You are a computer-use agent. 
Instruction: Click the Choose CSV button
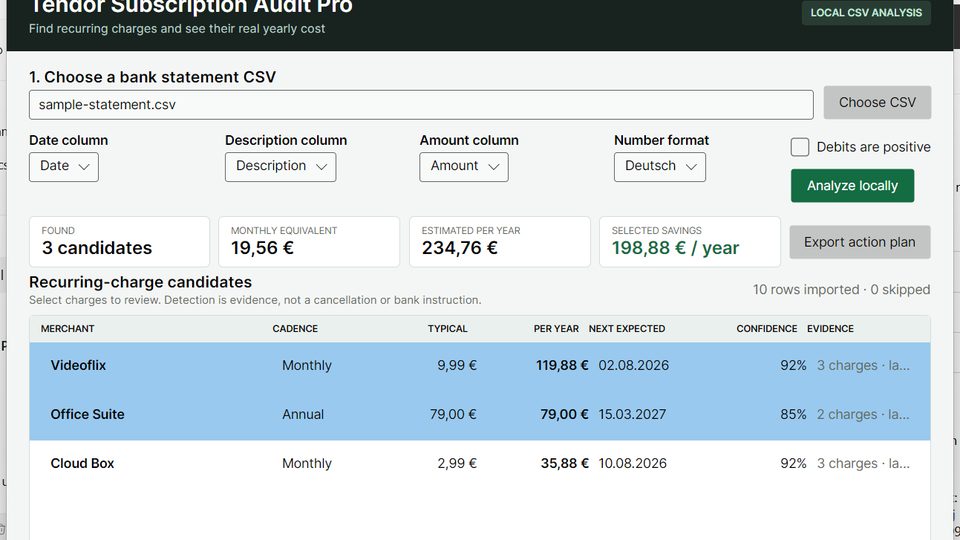877,102
